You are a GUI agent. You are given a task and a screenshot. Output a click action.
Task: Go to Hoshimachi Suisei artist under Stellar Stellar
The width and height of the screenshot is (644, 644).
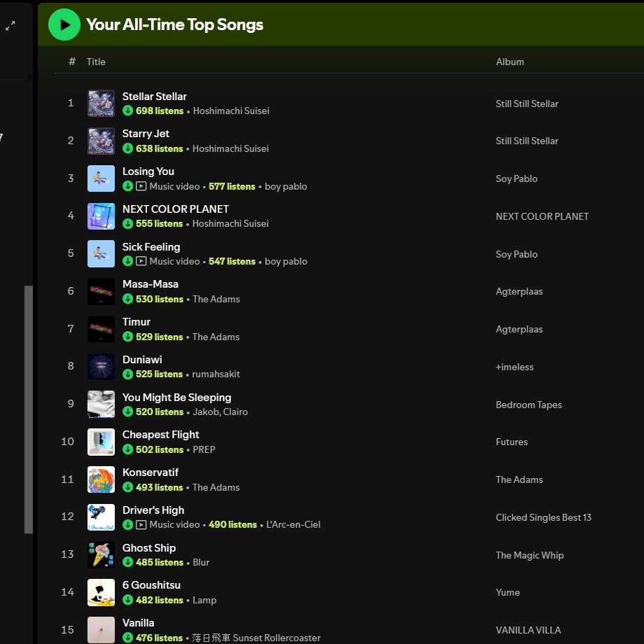[x=231, y=111]
